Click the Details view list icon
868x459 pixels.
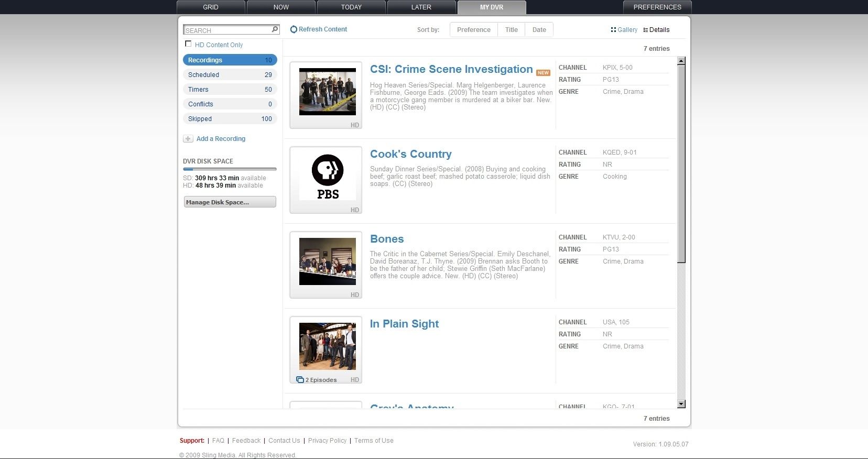click(645, 30)
